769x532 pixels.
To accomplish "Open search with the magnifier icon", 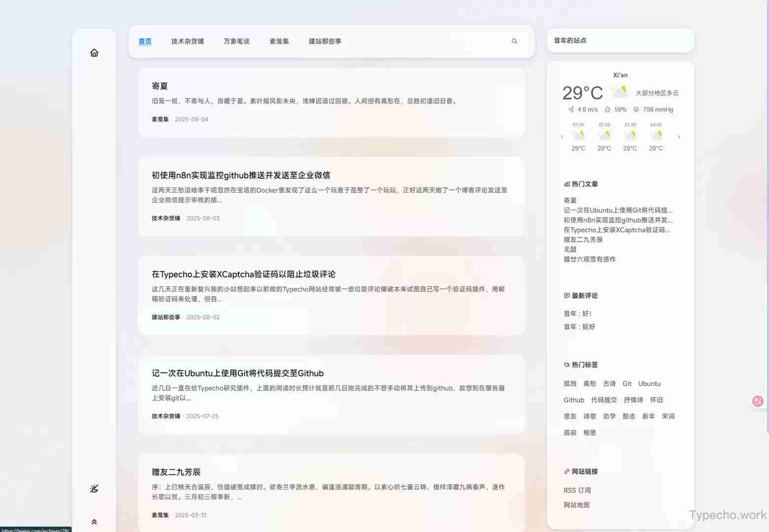I will pyautogui.click(x=514, y=41).
